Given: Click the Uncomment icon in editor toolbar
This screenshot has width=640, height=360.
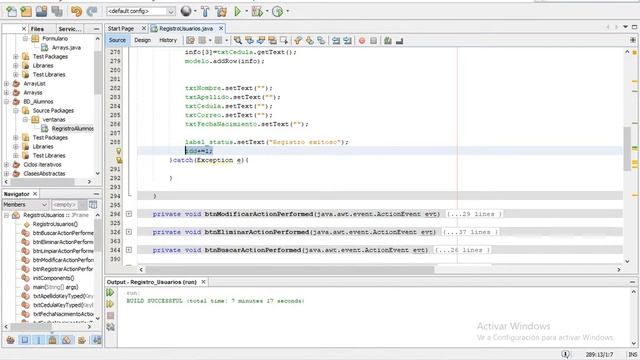Looking at the screenshot, I should (400, 40).
